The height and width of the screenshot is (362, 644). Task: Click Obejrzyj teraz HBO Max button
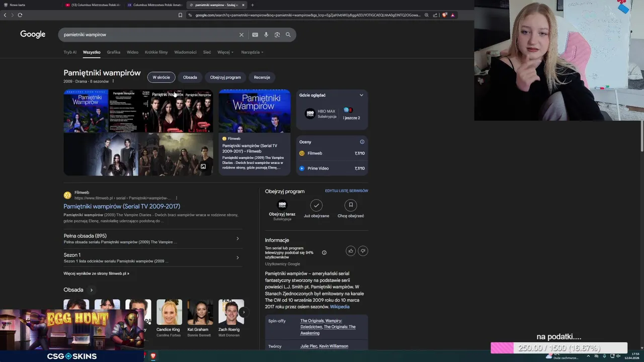(282, 210)
